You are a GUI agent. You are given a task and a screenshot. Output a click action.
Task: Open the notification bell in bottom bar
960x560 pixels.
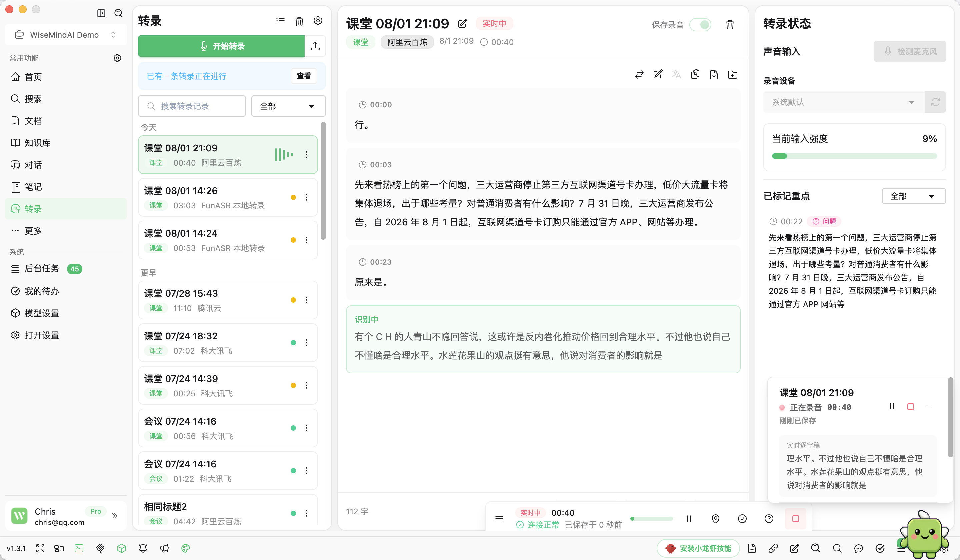coord(143,548)
